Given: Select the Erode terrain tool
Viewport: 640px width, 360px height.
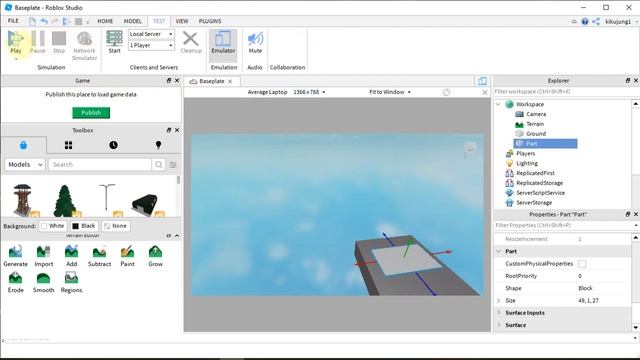Looking at the screenshot, I should (16, 282).
